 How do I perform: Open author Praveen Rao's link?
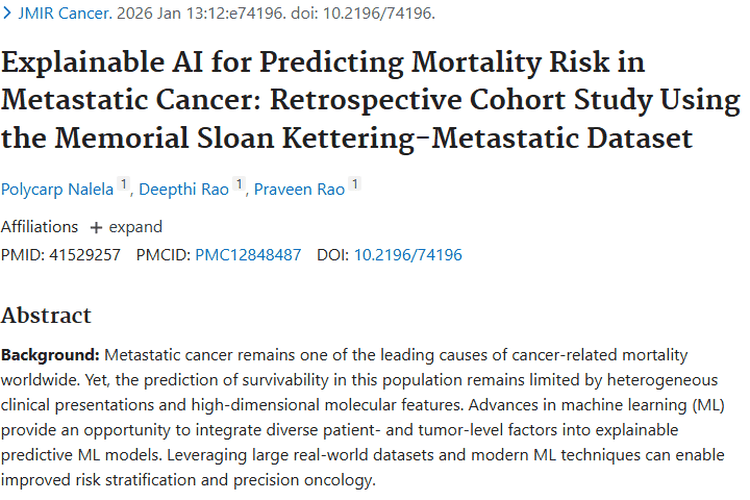tap(298, 189)
